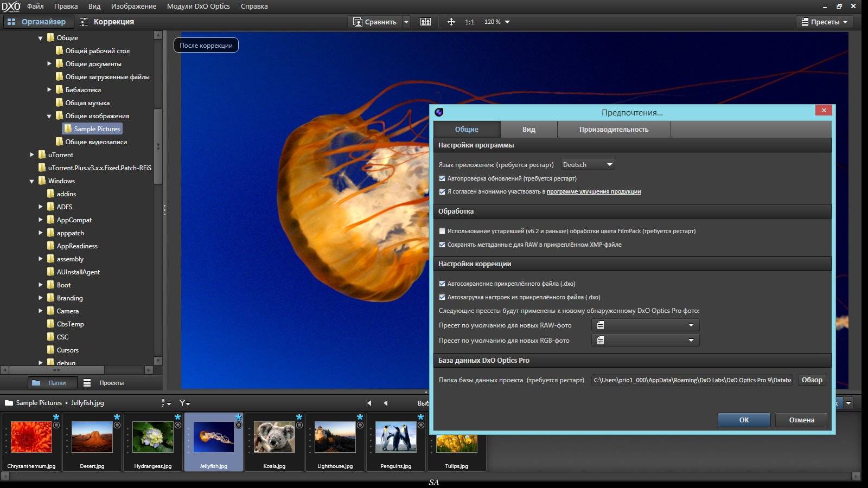This screenshot has height=488, width=868.
Task: Go to previous image arrow
Action: click(x=386, y=403)
